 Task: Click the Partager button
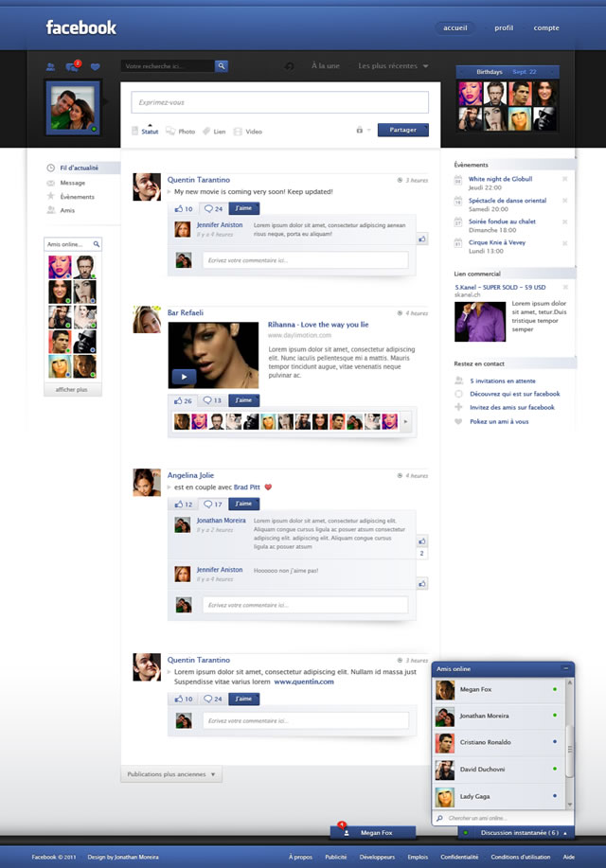tap(402, 130)
